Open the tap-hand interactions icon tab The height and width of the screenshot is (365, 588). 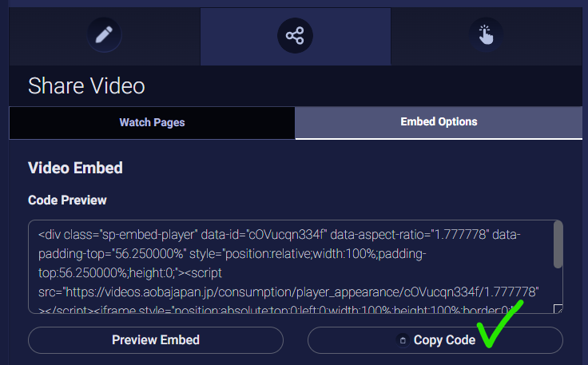tap(486, 36)
